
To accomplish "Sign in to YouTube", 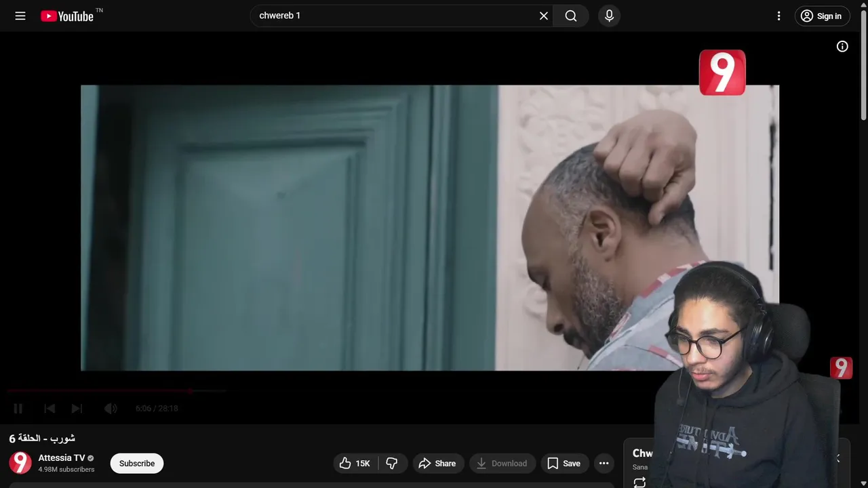I will tap(822, 16).
